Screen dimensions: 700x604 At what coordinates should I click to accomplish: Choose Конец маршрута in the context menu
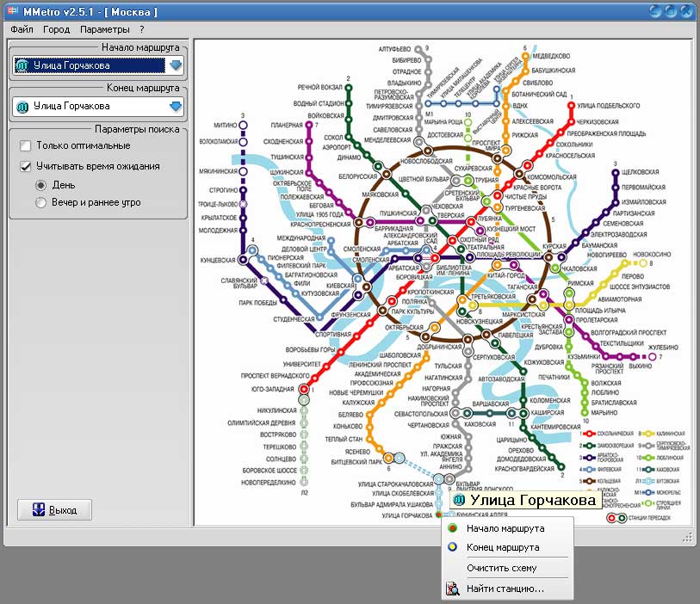507,547
